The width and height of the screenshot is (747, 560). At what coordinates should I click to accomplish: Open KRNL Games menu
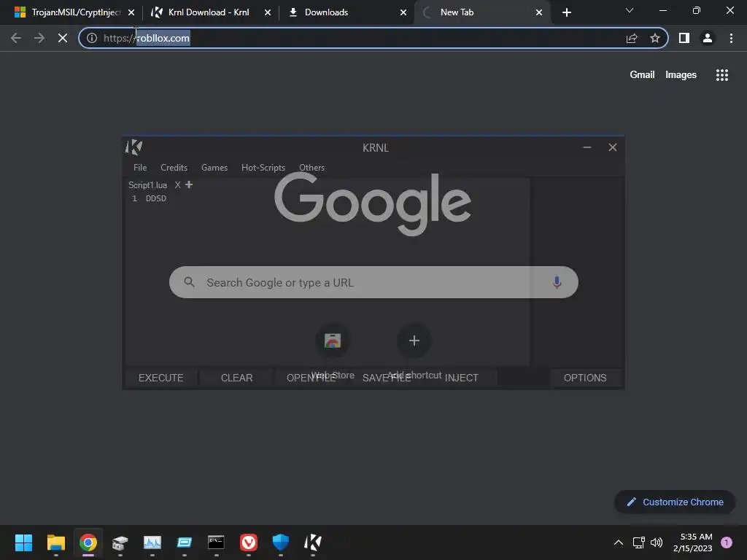coord(214,168)
